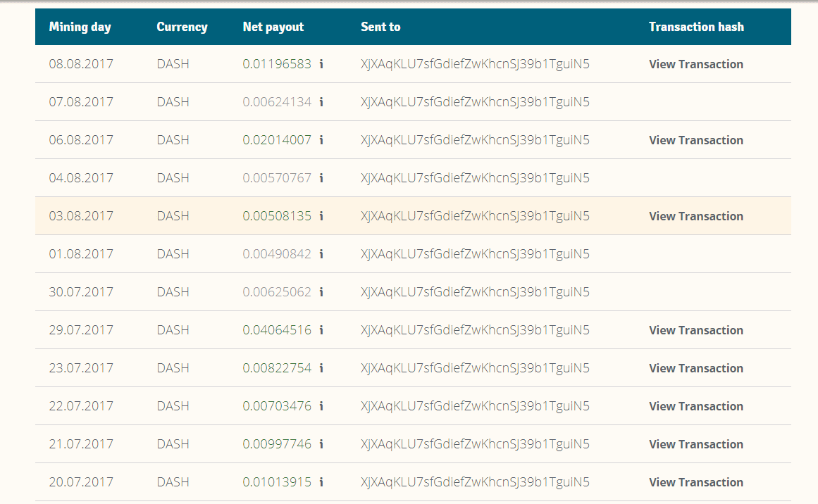
Task: Select payout amount 0.01013915
Action: (x=277, y=483)
